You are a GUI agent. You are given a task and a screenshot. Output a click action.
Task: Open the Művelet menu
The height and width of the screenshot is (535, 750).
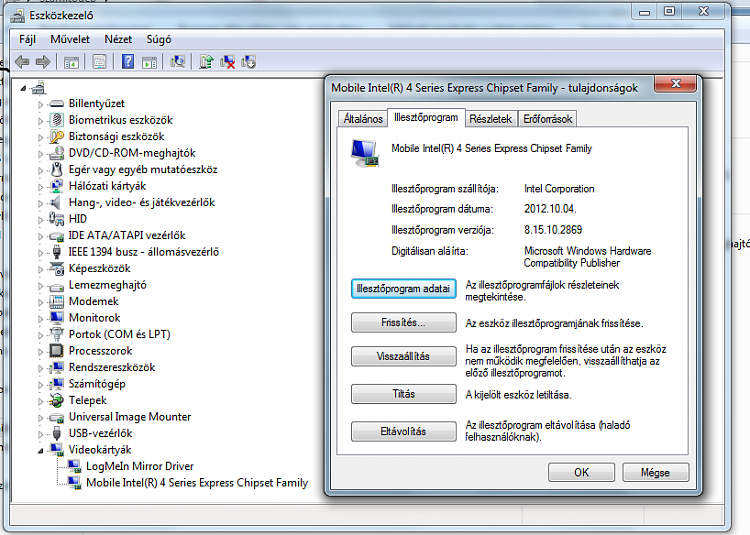[70, 39]
